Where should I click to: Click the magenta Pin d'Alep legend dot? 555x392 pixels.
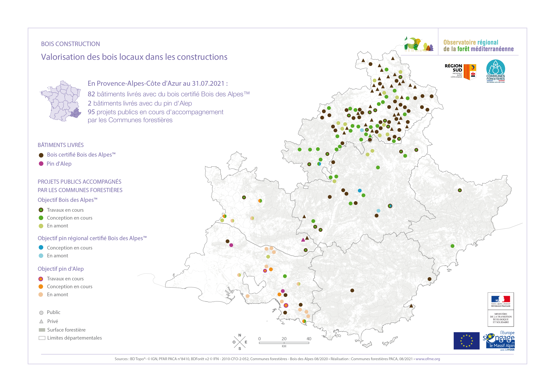pos(41,164)
